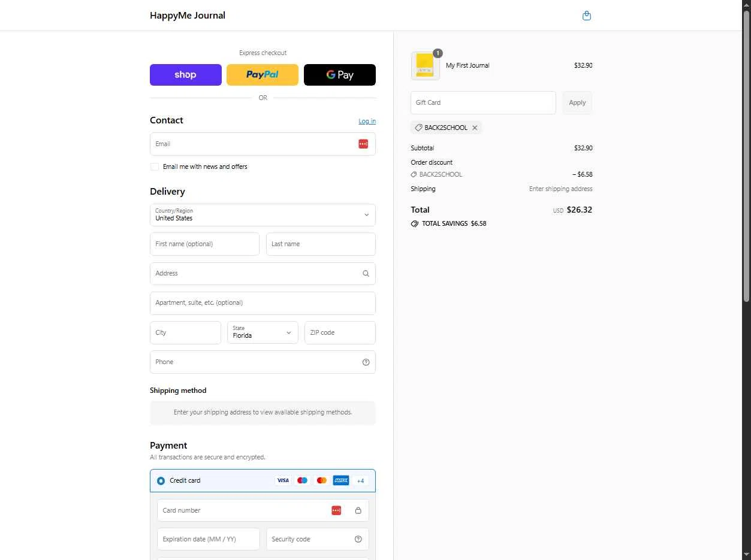Click the password manager icon in Email field

tap(363, 144)
